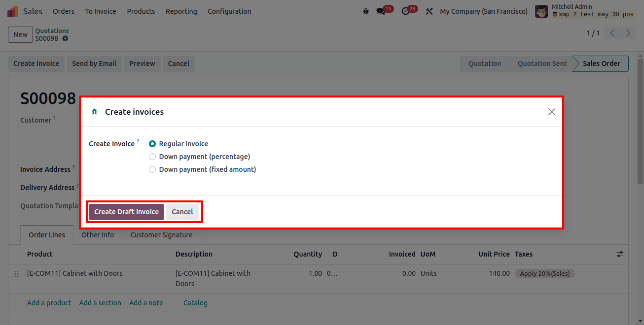Follow the Quotations breadcrumb link
Image resolution: width=644 pixels, height=325 pixels.
pos(52,31)
